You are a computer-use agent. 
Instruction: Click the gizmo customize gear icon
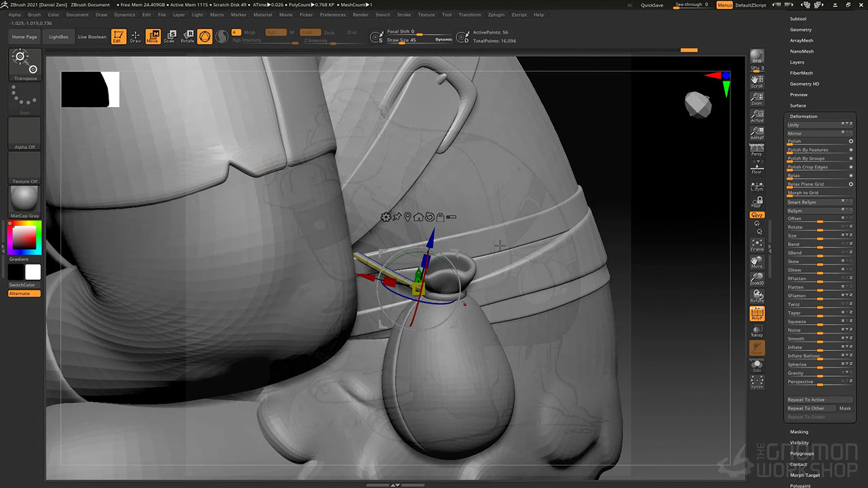(x=386, y=217)
